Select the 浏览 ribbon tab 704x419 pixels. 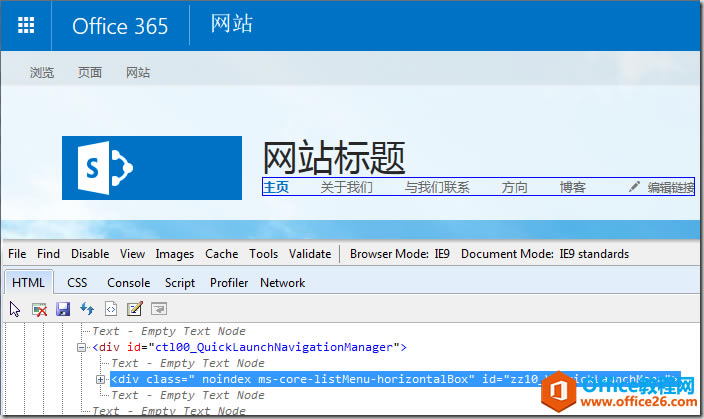(x=42, y=73)
